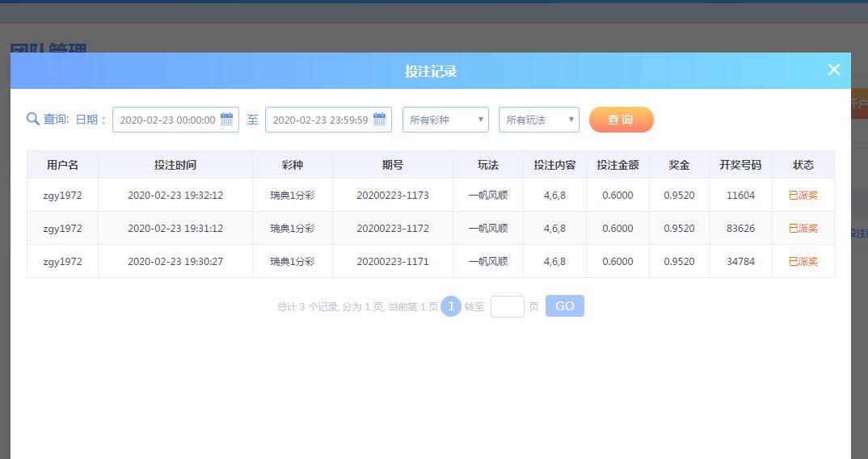This screenshot has width=868, height=459.
Task: Click the 奖金 column header
Action: coord(679,165)
